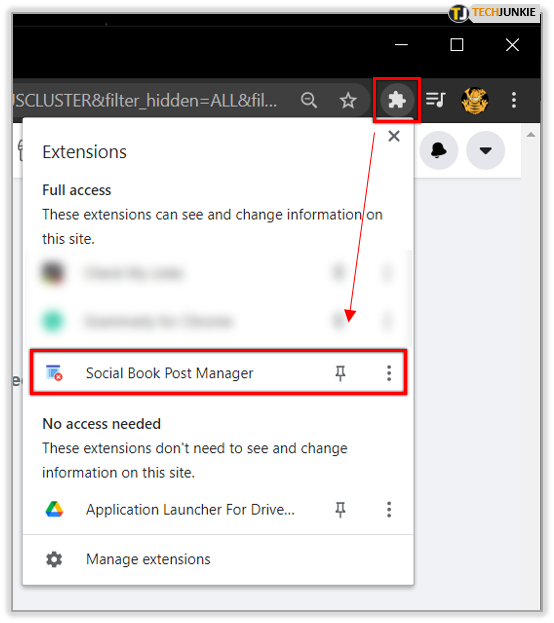
Task: Click the 'No access needed' heading text
Action: point(102,424)
